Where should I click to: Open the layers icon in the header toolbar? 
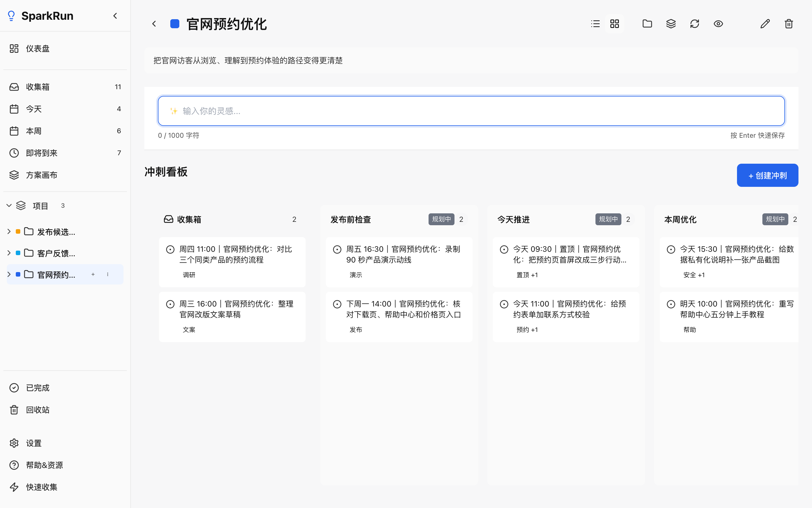(x=671, y=23)
